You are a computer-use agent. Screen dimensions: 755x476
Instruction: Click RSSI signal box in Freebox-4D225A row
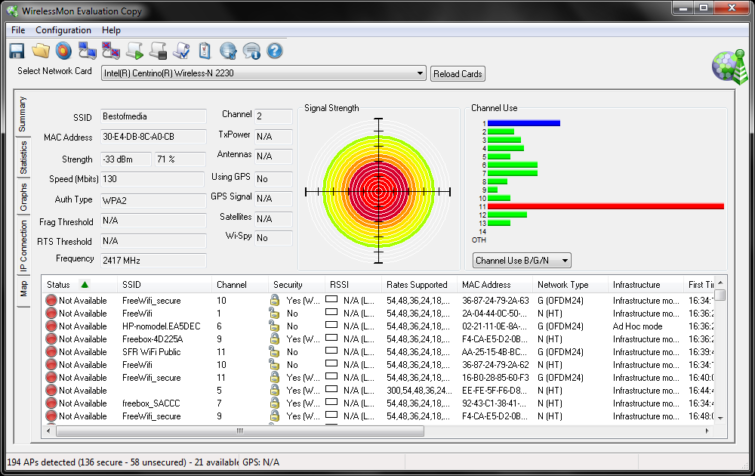coord(331,338)
